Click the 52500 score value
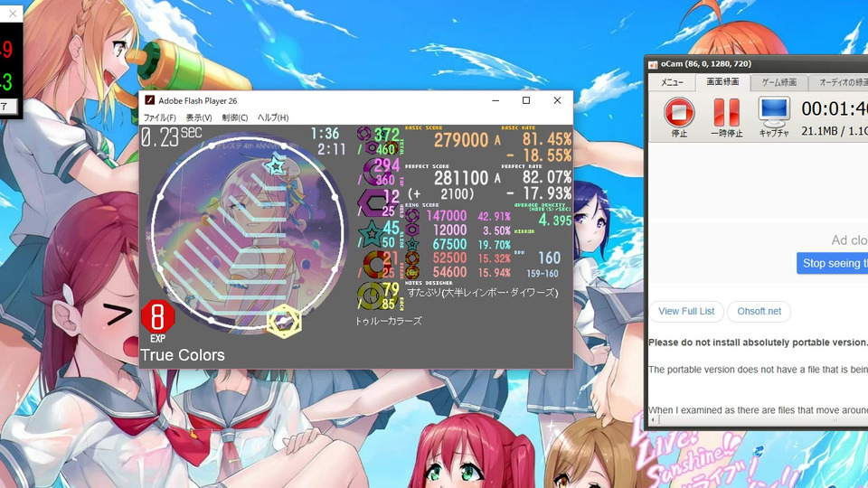The image size is (868, 488). coord(449,258)
